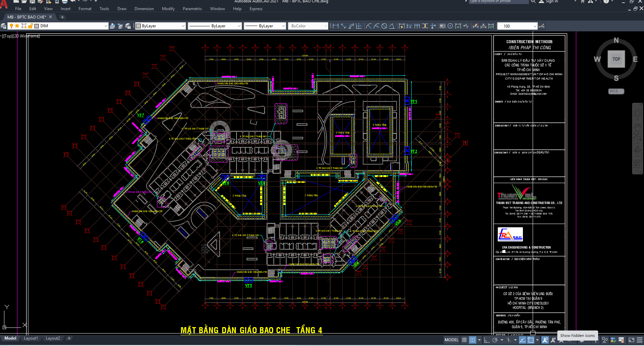Choose the Angular Dimension tool
Viewport: 644px width, 346px height.
(392, 26)
